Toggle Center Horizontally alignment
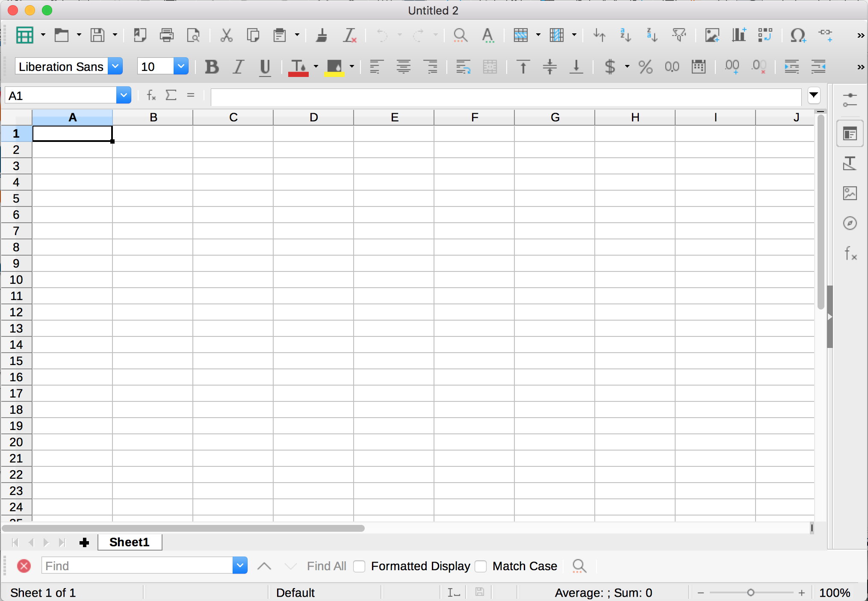This screenshot has height=601, width=868. pos(403,67)
